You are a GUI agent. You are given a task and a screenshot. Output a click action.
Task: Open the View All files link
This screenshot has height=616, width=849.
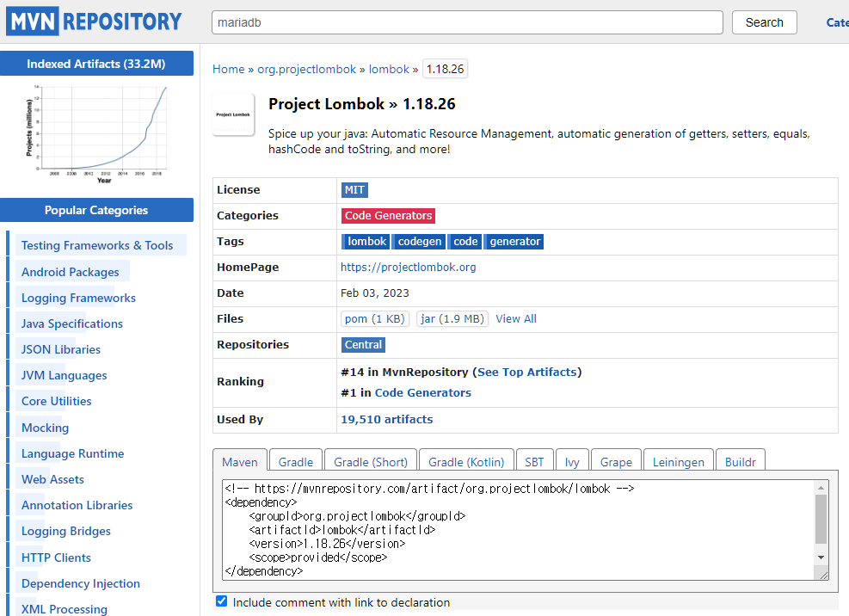(516, 318)
